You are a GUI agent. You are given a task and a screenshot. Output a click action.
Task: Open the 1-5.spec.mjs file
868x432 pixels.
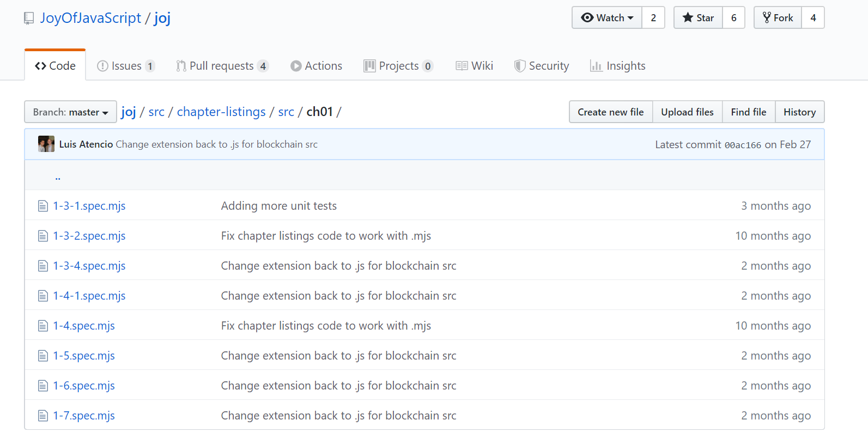(84, 356)
